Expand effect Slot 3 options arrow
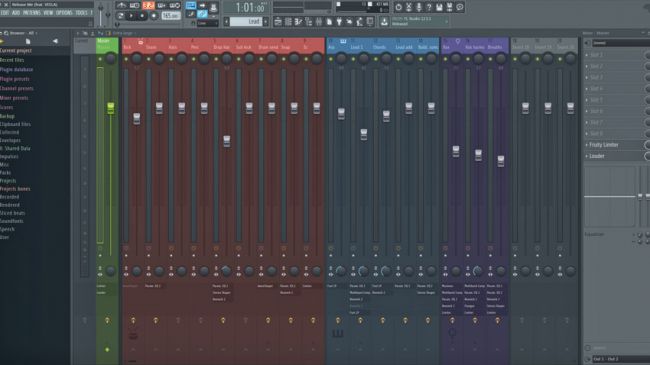 coord(587,77)
